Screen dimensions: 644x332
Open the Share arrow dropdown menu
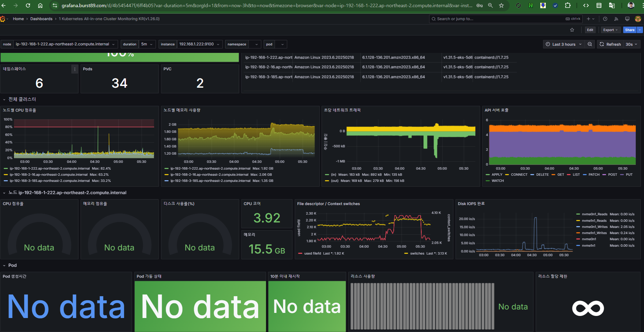(640, 30)
